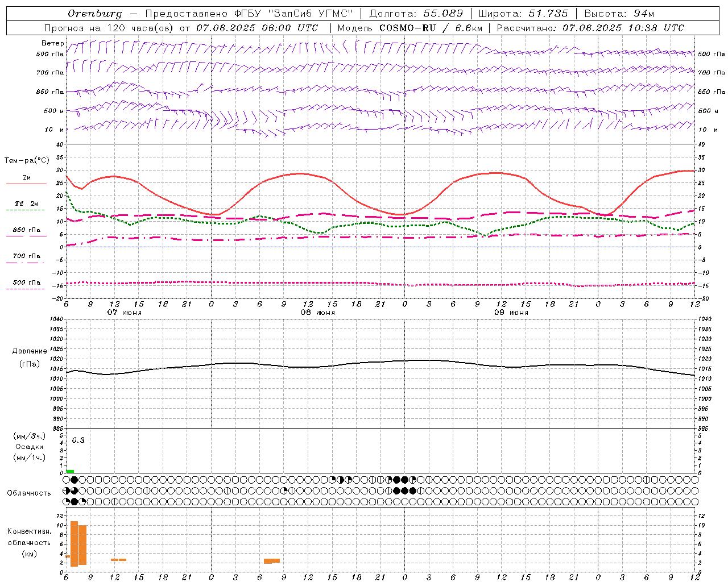Click the "0.3" precipitation amount value
Image resolution: width=728 pixels, height=582 pixels.
[78, 440]
